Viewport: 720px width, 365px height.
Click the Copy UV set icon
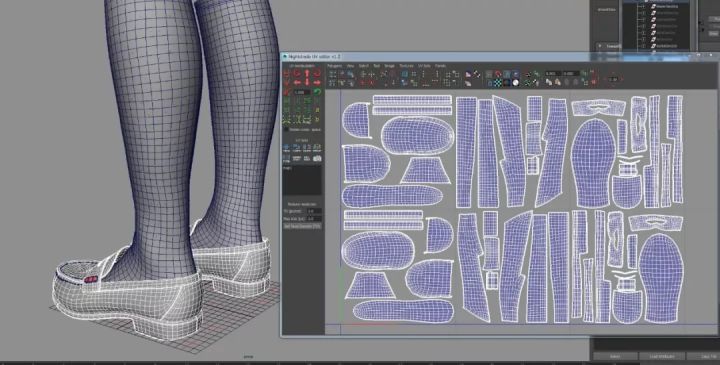click(297, 148)
